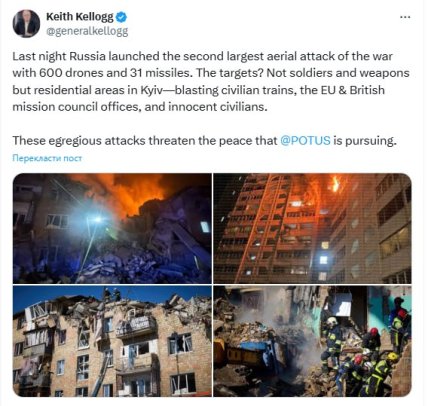Viewport: 428px width, 406px height.
Task: Open the @generalkellogg handle link
Action: [87, 31]
